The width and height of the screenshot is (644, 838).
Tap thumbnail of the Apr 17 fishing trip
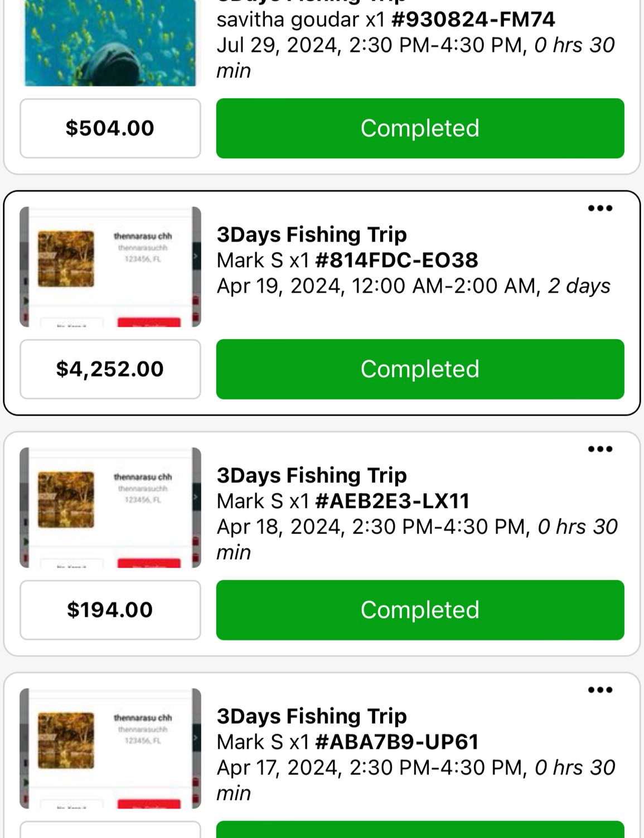(110, 748)
